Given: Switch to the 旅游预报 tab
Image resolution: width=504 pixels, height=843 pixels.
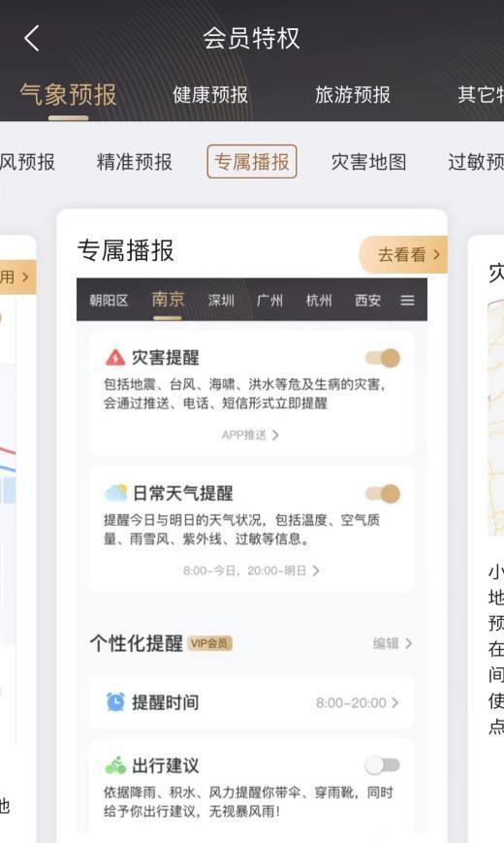Looking at the screenshot, I should click(x=353, y=95).
